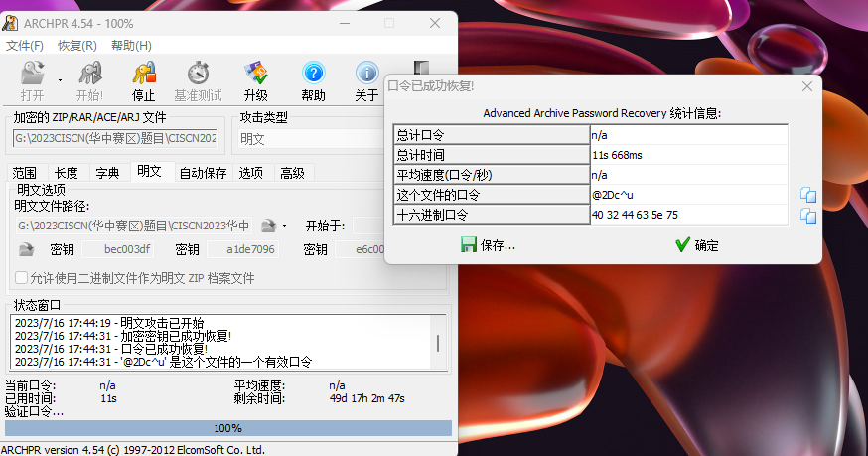Open the 帮助 help question-mark icon

313,73
